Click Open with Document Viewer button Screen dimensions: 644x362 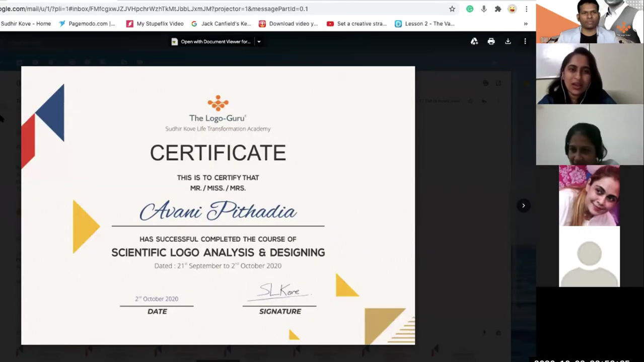[211, 42]
